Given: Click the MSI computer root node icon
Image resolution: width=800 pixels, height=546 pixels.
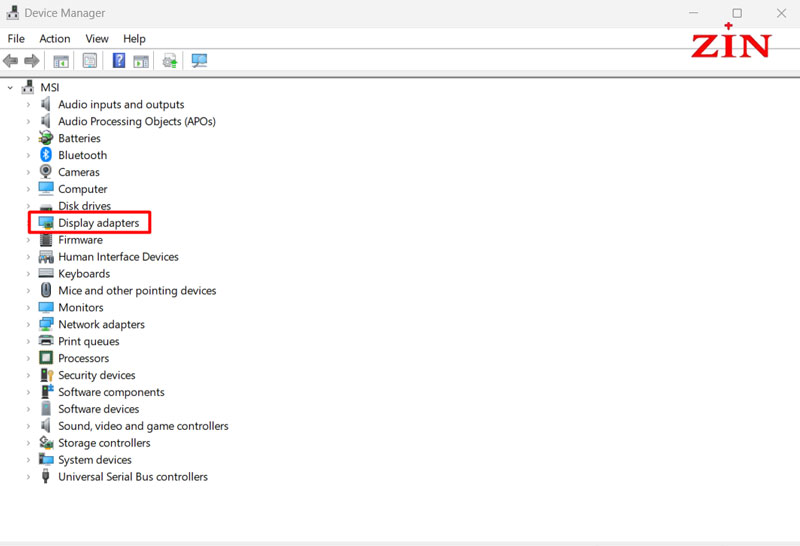Looking at the screenshot, I should click(x=28, y=87).
